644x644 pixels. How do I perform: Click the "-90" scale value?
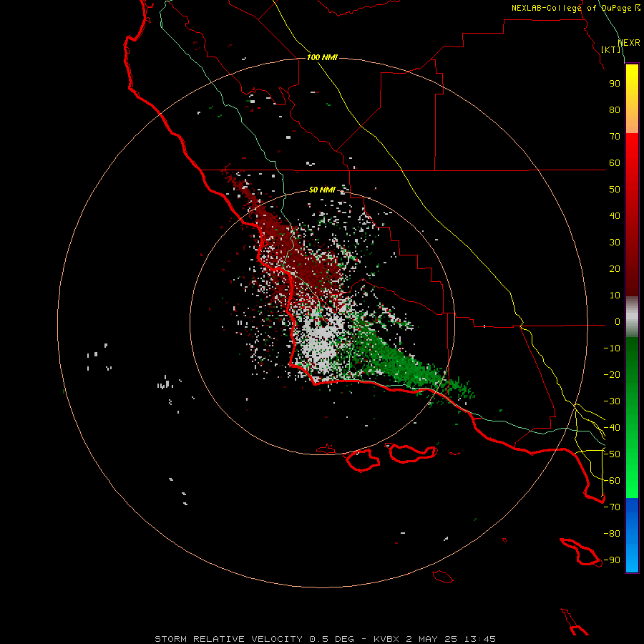click(612, 560)
